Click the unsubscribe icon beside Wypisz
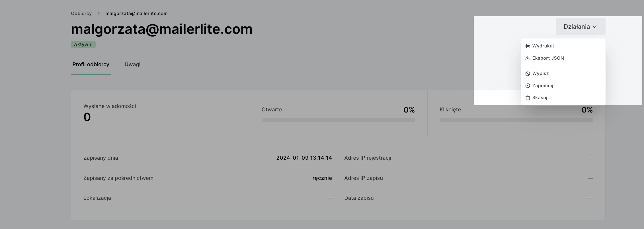Screen dimensions: 644x229 coord(528,74)
